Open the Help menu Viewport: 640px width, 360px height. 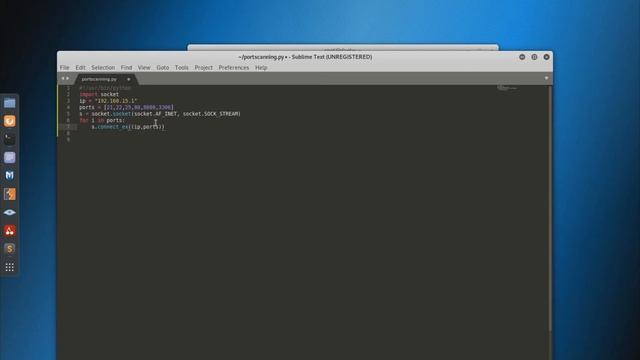[x=261, y=67]
